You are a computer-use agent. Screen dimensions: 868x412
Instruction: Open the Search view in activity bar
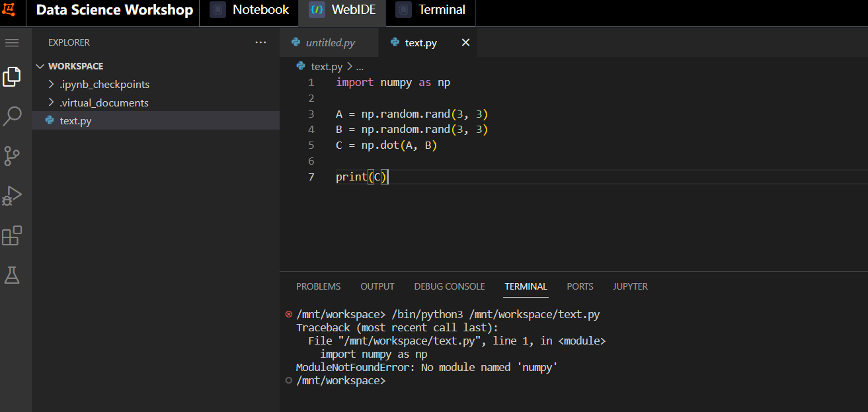tap(12, 116)
